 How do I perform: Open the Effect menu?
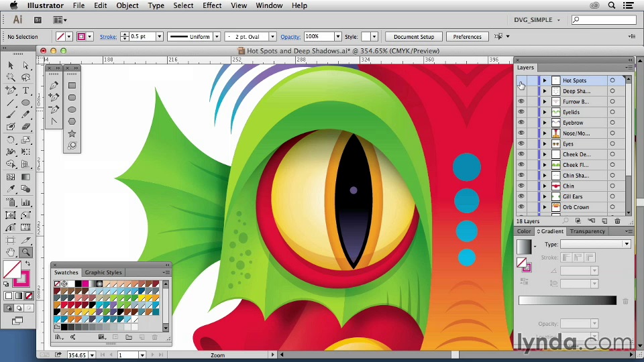click(x=212, y=5)
